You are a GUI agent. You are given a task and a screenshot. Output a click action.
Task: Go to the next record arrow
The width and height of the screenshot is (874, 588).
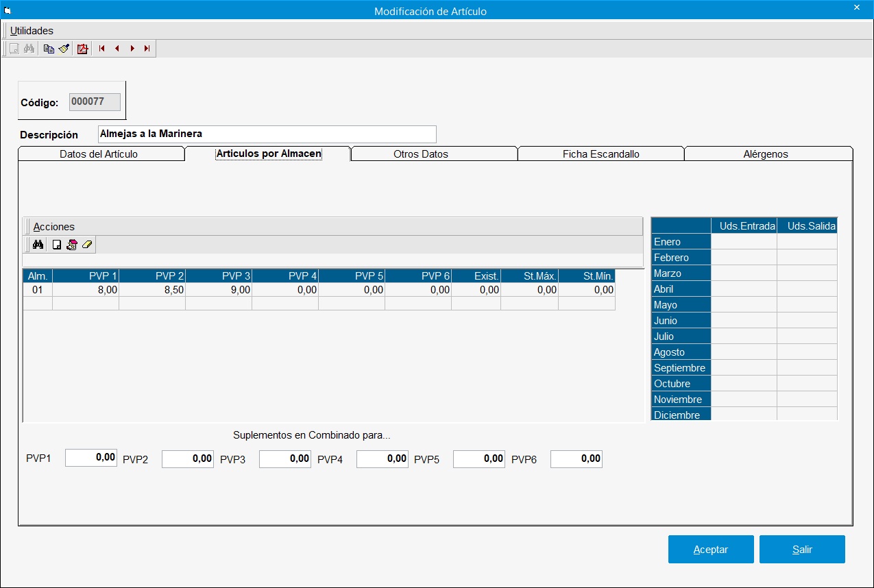coord(132,49)
